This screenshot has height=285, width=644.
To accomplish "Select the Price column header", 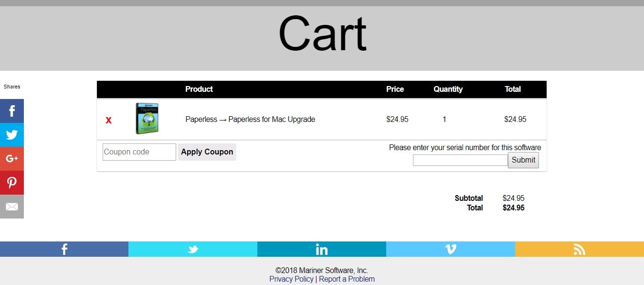I will (x=395, y=89).
